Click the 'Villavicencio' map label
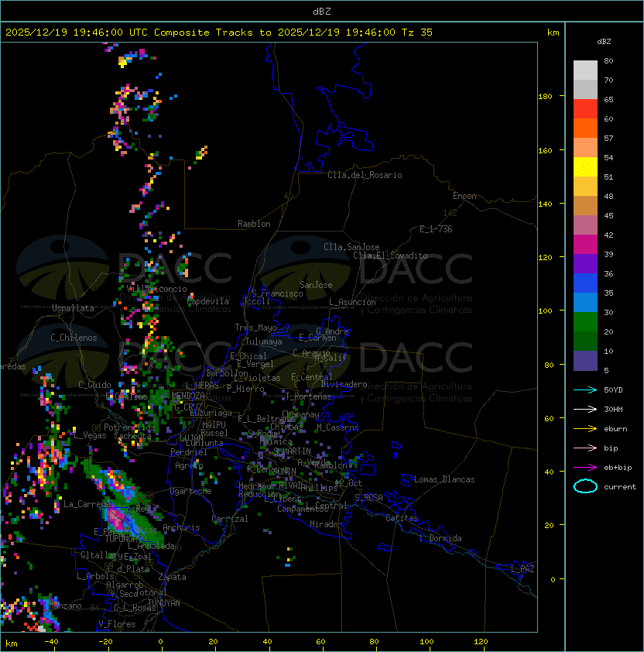The height and width of the screenshot is (652, 644). pyautogui.click(x=156, y=289)
